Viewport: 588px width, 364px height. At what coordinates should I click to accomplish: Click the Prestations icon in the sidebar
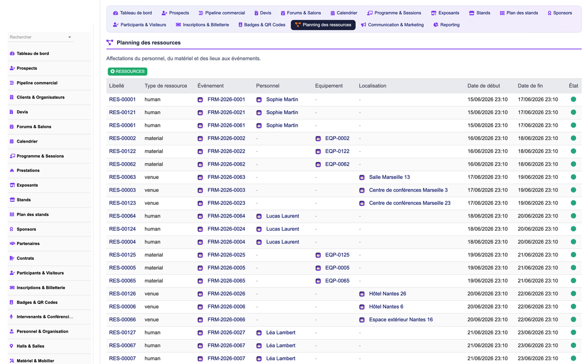pos(12,170)
